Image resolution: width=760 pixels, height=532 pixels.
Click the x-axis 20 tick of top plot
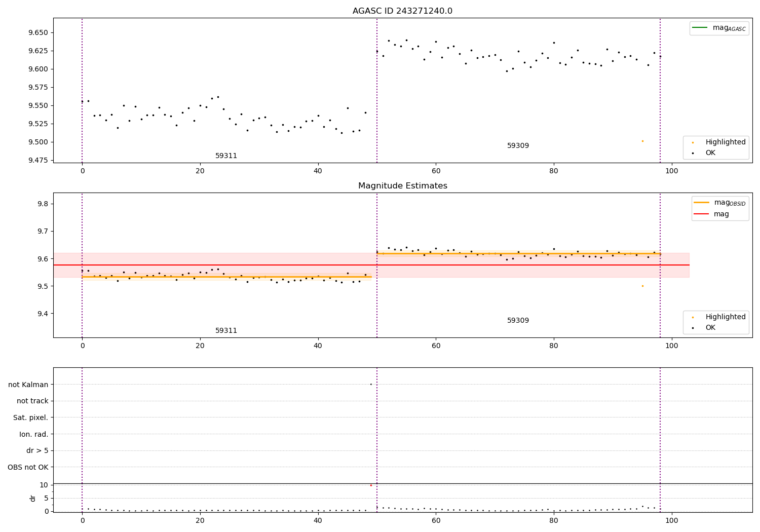(x=200, y=171)
